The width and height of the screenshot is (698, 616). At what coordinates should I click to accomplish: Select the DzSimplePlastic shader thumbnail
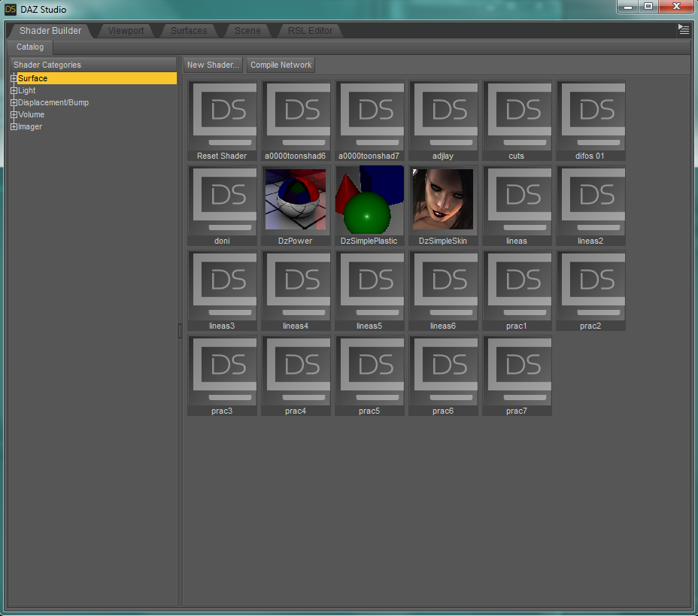369,205
